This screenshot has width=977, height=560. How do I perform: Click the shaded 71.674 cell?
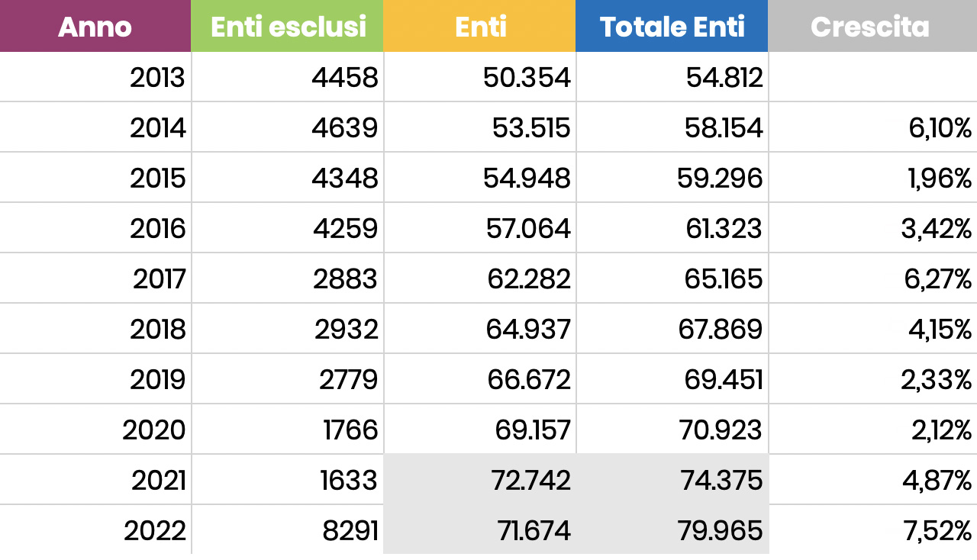(533, 531)
